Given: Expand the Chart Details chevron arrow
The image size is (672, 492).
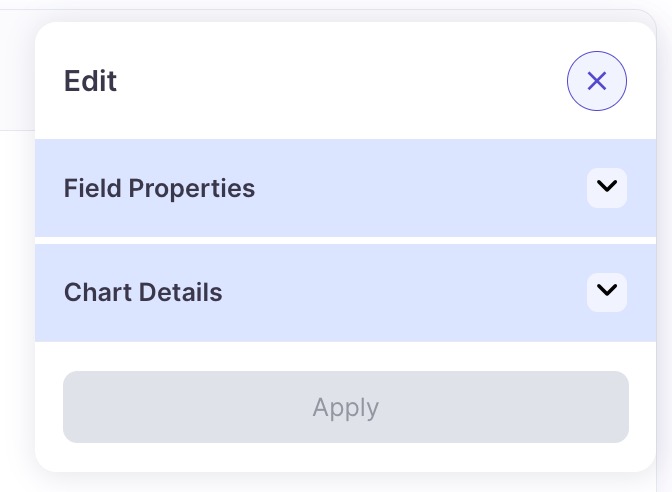Looking at the screenshot, I should pyautogui.click(x=606, y=291).
